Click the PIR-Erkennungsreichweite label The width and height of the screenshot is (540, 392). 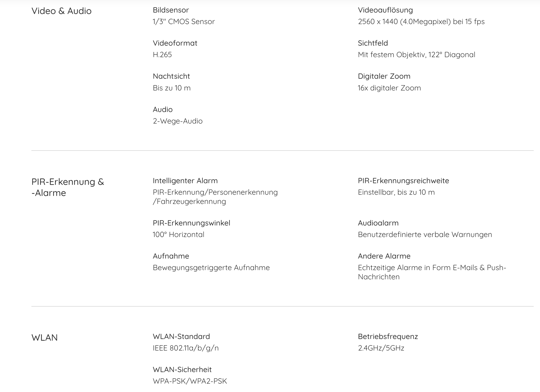(x=403, y=181)
